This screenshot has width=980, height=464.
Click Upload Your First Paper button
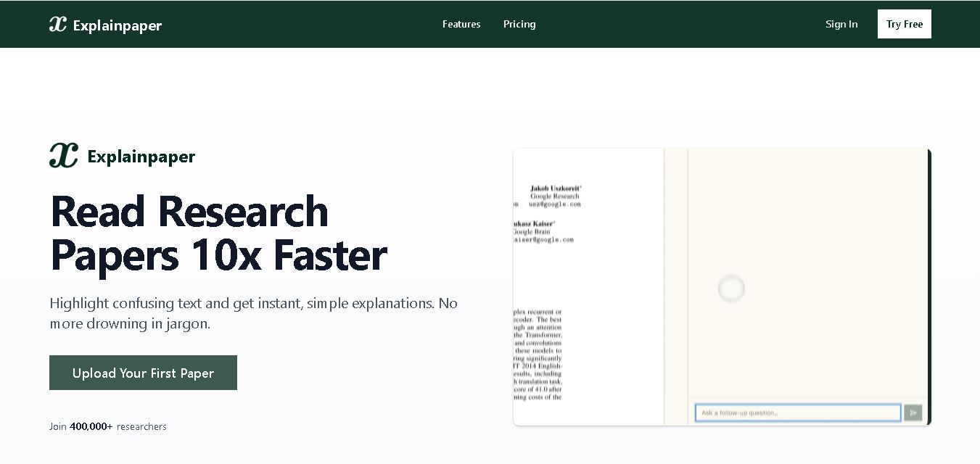[x=143, y=373]
